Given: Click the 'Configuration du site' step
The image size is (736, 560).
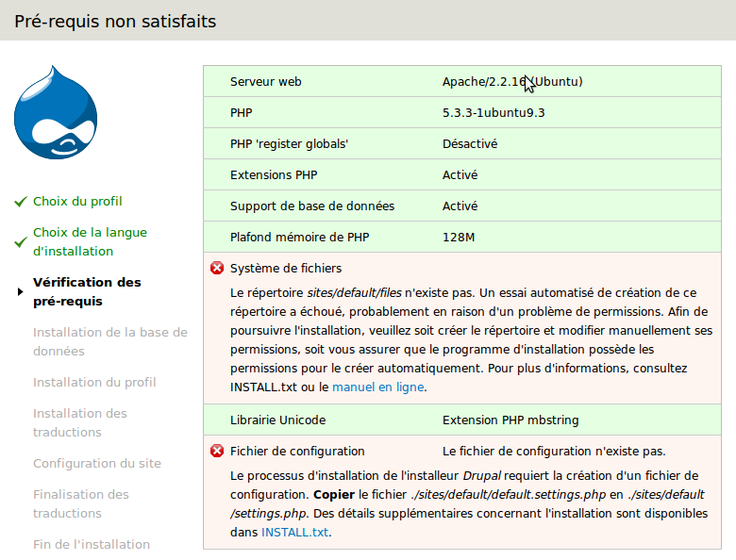Looking at the screenshot, I should click(96, 464).
